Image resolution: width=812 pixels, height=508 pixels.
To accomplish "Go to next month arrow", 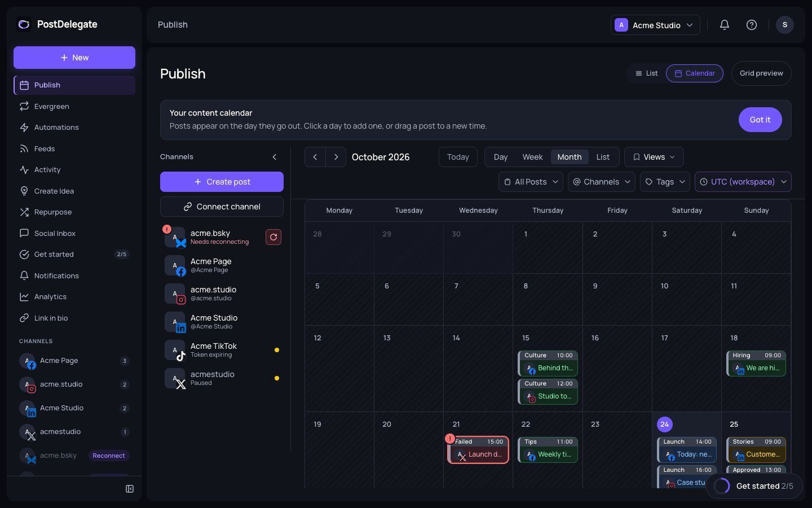I will (x=336, y=157).
